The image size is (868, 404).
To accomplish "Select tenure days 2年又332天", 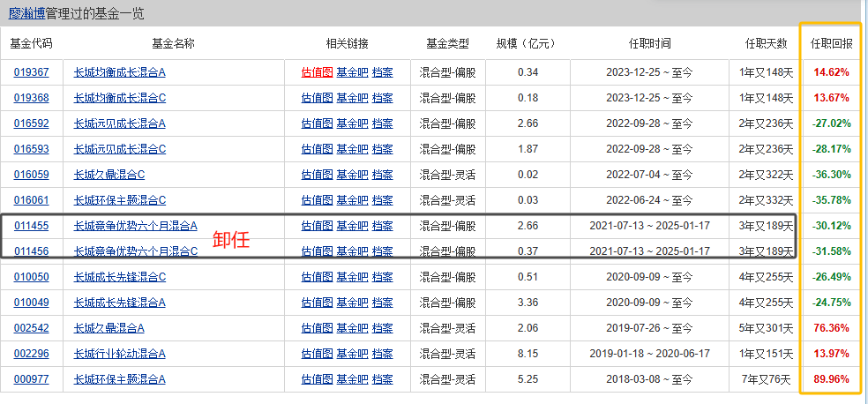I will (x=767, y=199).
